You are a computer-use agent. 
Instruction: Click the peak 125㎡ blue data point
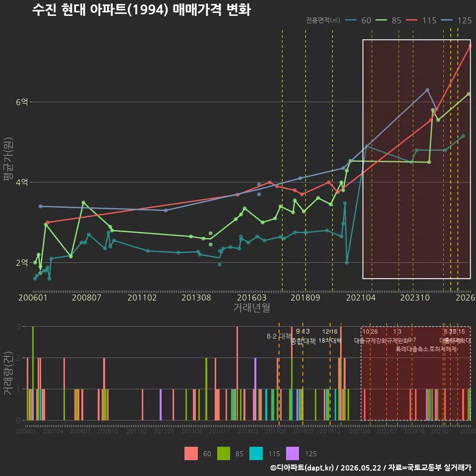point(427,90)
